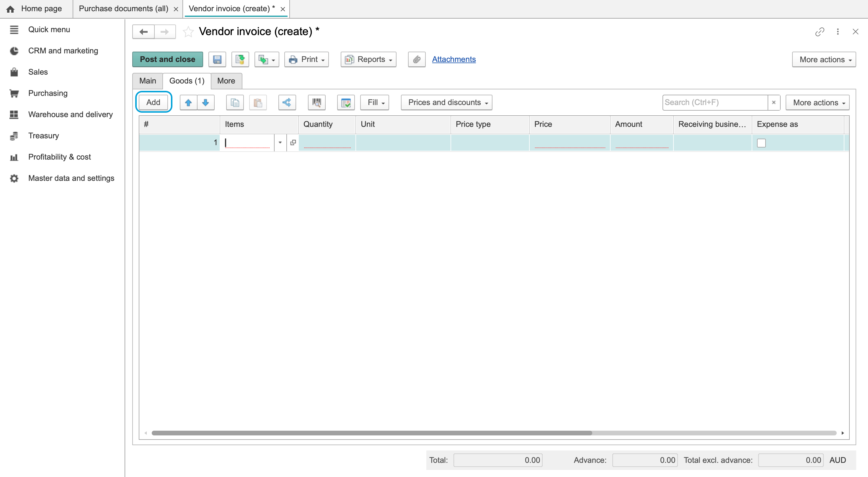Switch to the Main tab
Viewport: 868px width, 477px height.
[x=148, y=81]
